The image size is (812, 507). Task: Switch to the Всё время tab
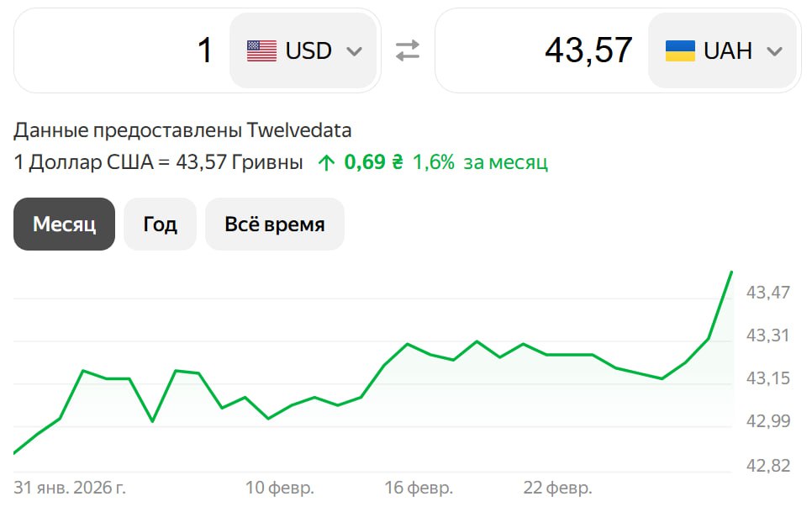(274, 224)
